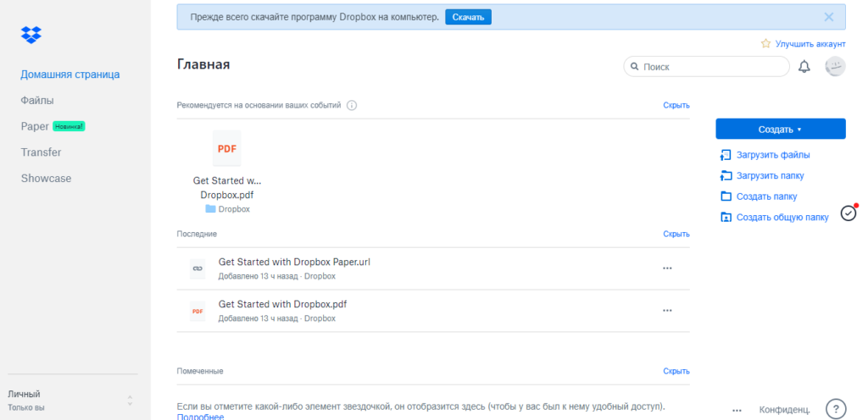The image size is (868, 420).
Task: Click the Dropbox logo icon
Action: (31, 35)
